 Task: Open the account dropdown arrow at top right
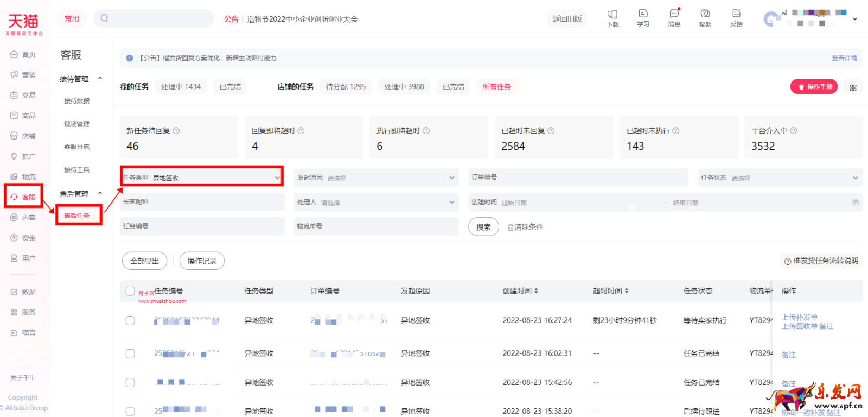[855, 19]
